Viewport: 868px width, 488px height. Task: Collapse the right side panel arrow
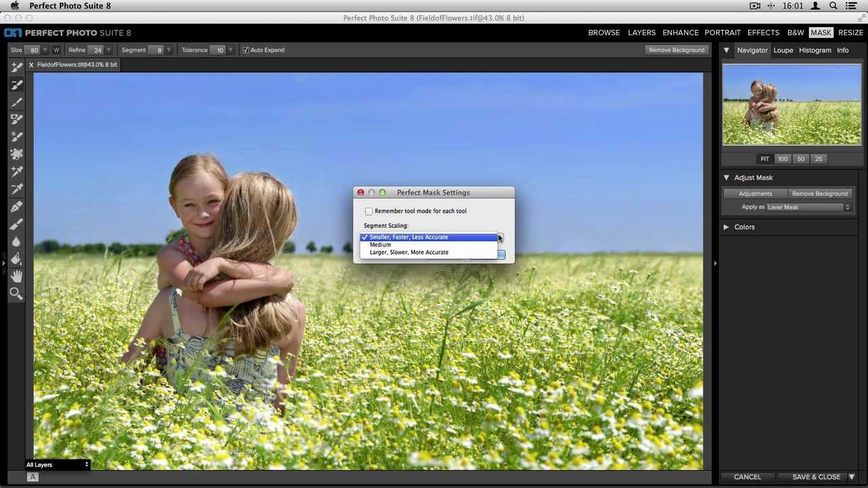tap(715, 263)
